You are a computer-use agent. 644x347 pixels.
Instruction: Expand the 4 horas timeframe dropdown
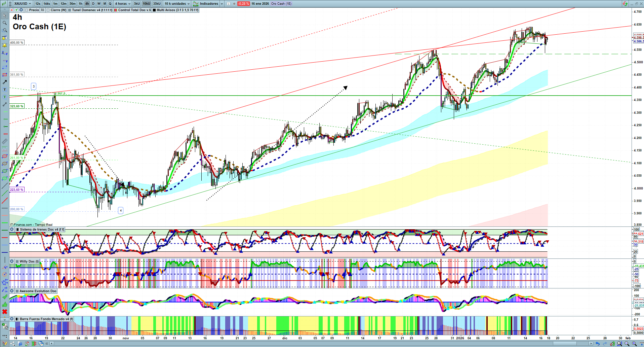(122, 4)
